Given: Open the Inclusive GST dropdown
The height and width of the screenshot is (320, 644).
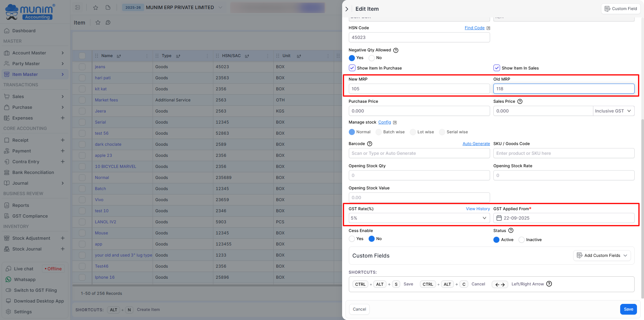Looking at the screenshot, I should coord(613,111).
